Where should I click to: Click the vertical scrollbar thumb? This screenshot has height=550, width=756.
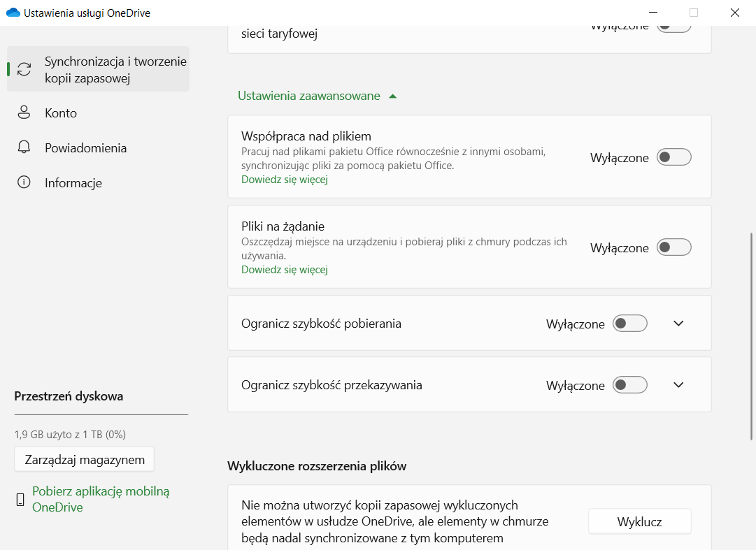pyautogui.click(x=751, y=336)
